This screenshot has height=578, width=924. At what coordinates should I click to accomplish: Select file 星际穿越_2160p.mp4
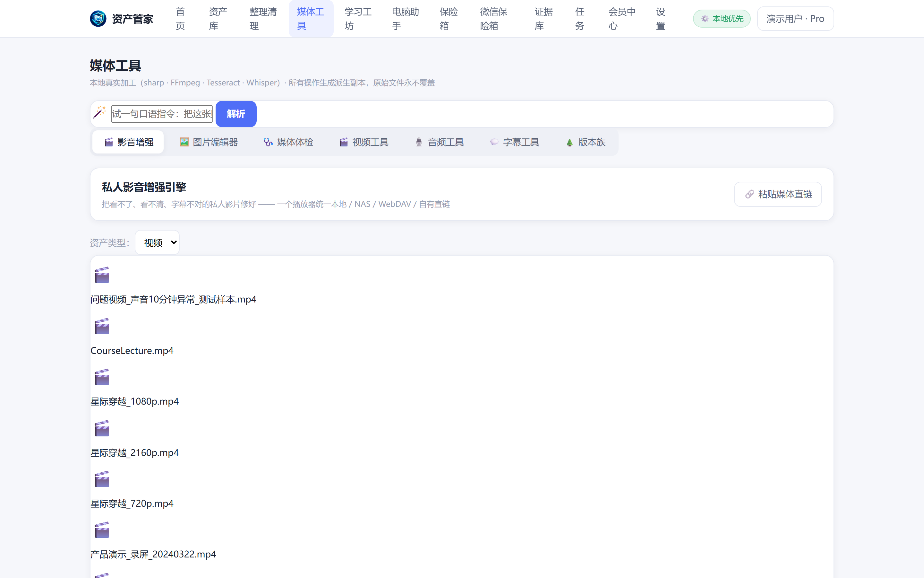tap(134, 453)
